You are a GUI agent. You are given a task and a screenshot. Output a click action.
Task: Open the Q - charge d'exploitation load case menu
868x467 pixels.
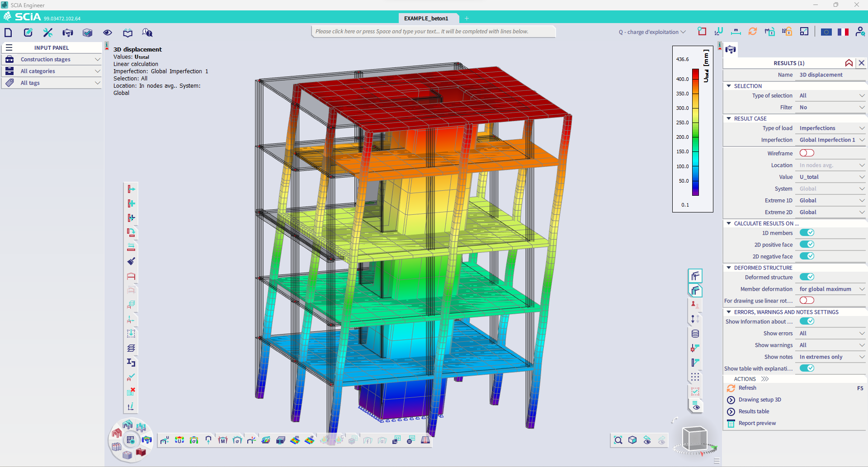point(651,32)
